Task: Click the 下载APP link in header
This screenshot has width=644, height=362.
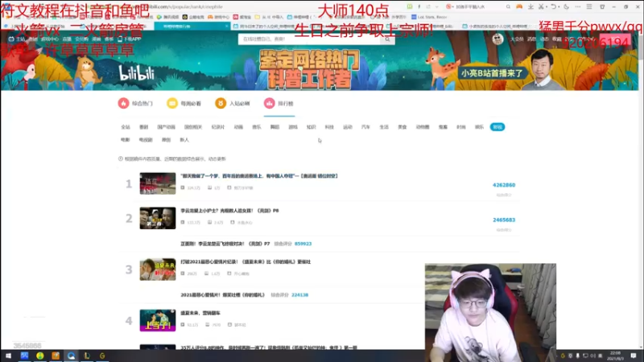Action: click(130, 39)
